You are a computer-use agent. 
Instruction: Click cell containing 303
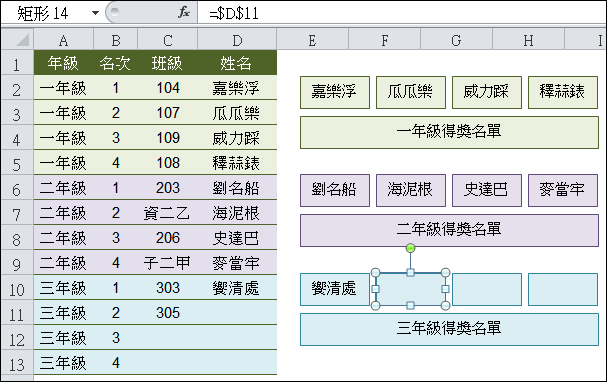click(x=168, y=288)
